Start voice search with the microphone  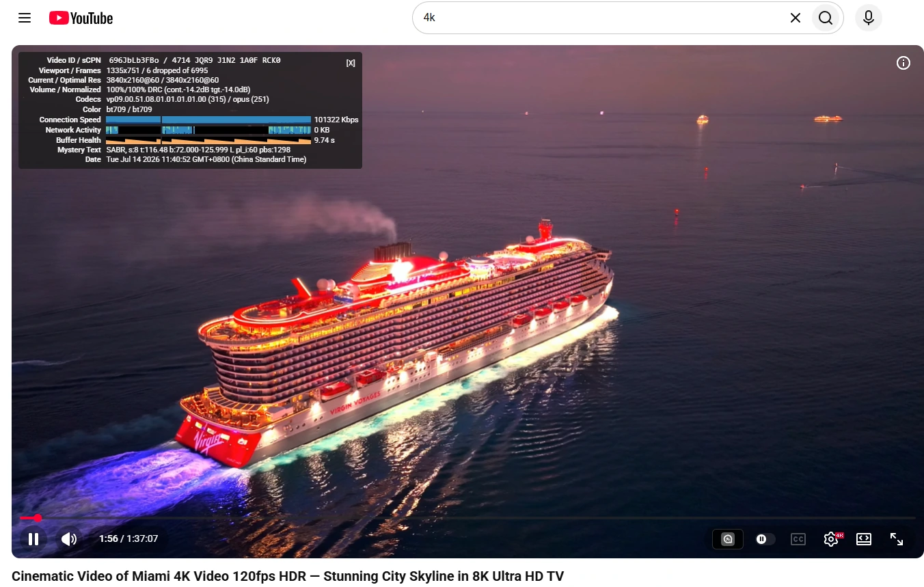tap(869, 18)
